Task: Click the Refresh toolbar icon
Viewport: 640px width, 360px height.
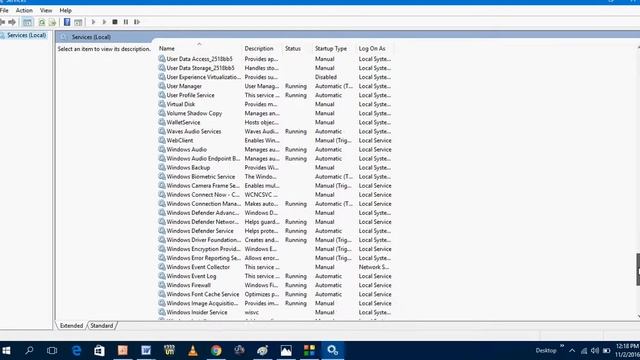Action: [42, 22]
